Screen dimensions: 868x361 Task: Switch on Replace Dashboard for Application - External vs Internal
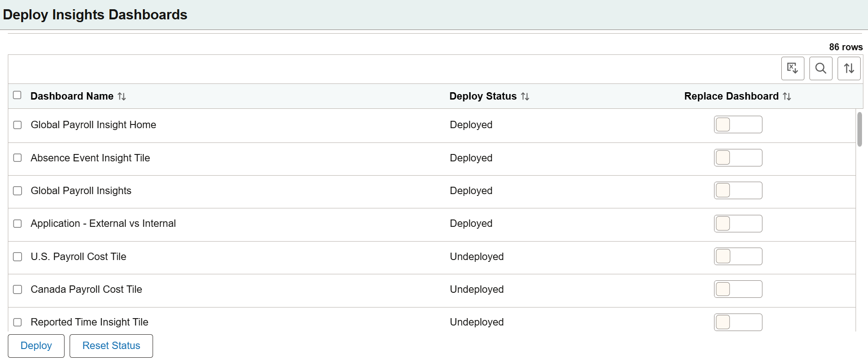pos(738,224)
